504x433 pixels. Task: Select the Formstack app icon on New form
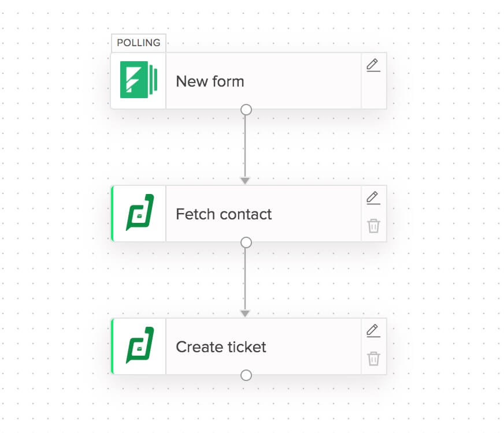point(139,80)
